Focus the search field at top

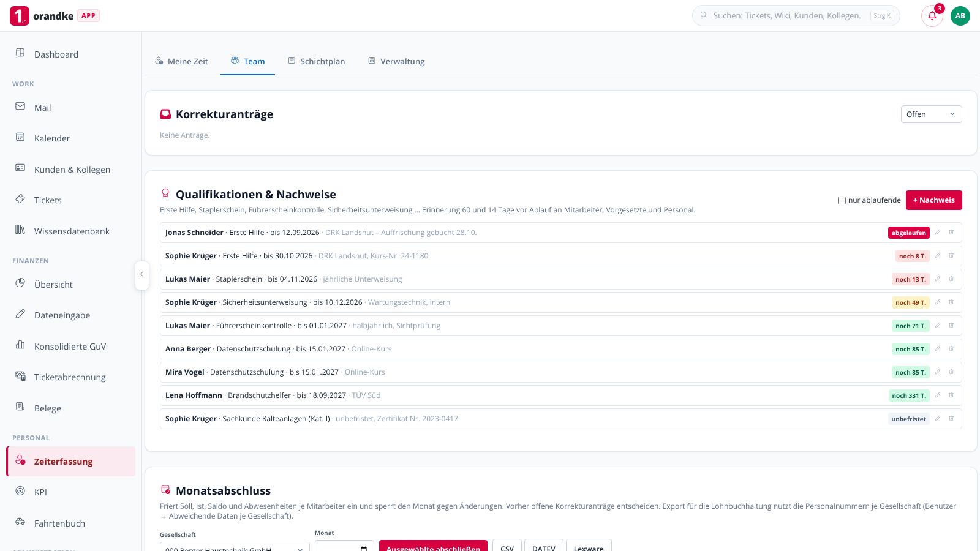pos(796,16)
